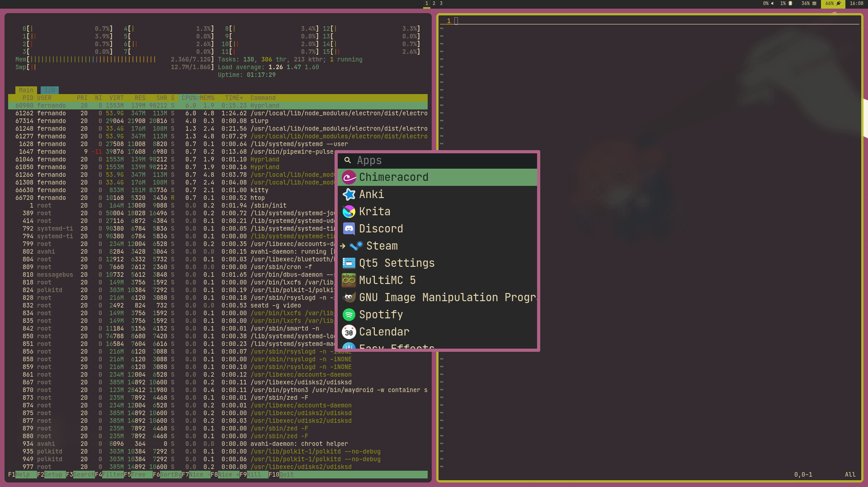Click F9 Kill in htop footer
The image size is (868, 487).
tap(254, 475)
